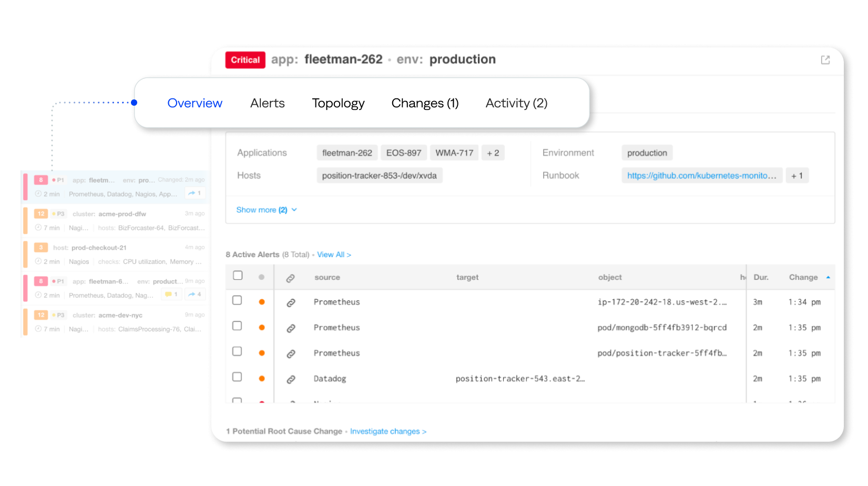Click target position-tracker-543.east-2 cell
868x486 pixels.
tap(520, 379)
